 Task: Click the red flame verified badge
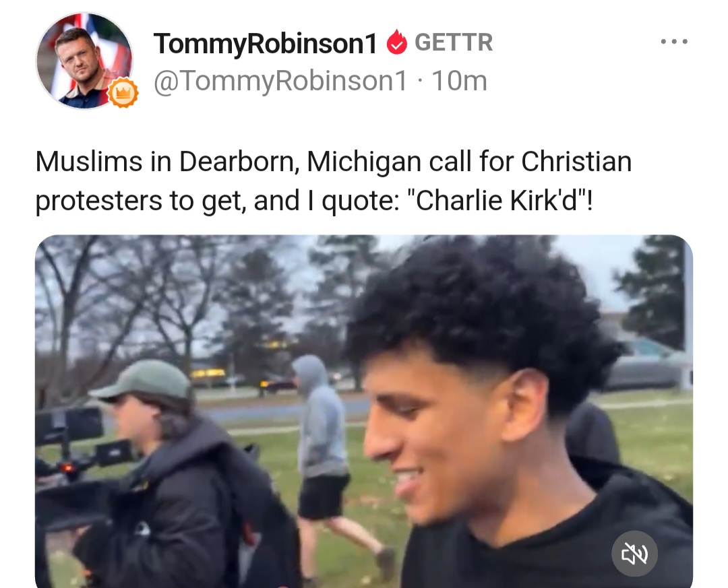point(396,42)
